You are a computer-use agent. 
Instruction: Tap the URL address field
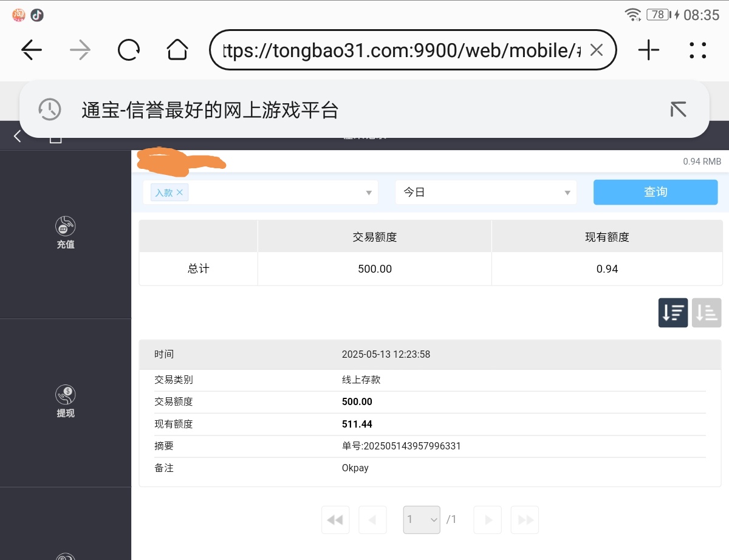(401, 50)
